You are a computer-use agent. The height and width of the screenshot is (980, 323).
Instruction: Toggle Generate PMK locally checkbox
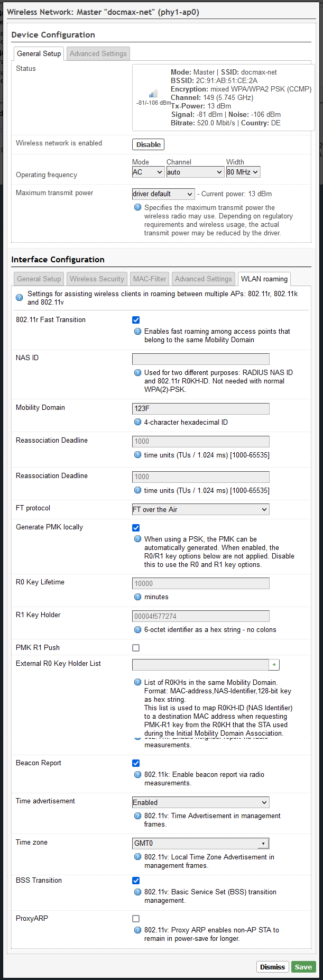tap(136, 527)
